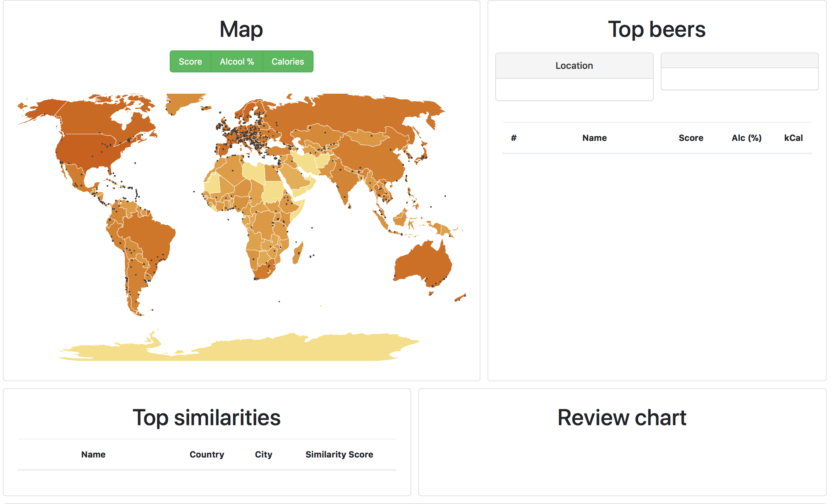Sort beers by Score column
Screen dimensions: 833x504
(691, 138)
